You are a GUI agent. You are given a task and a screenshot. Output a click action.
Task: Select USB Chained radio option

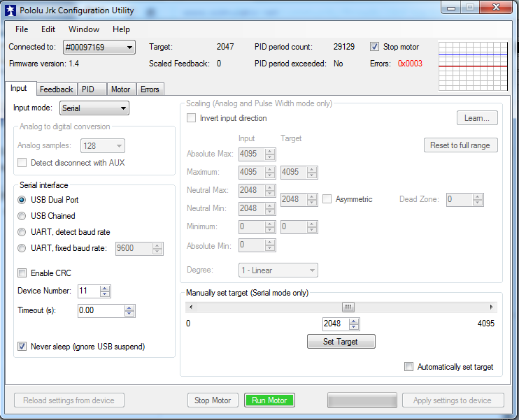pos(22,216)
